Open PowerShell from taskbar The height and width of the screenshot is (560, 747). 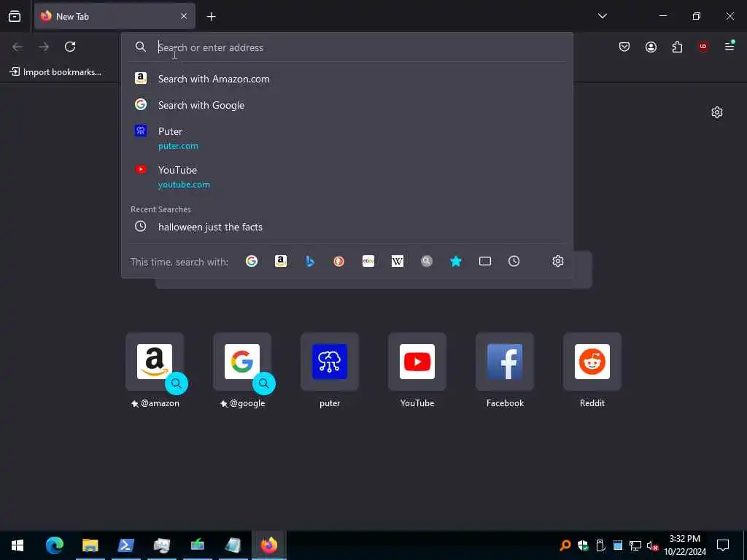[125, 545]
